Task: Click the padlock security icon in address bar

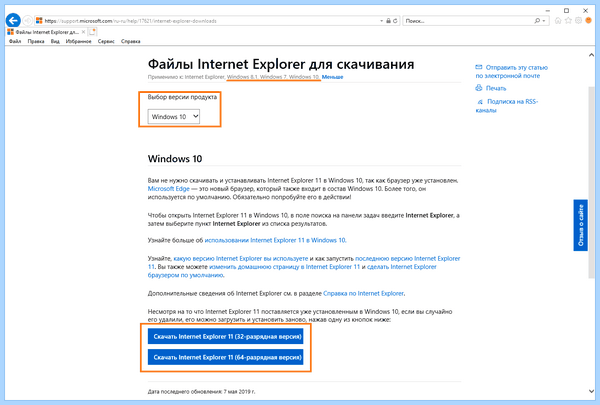Action: point(388,21)
